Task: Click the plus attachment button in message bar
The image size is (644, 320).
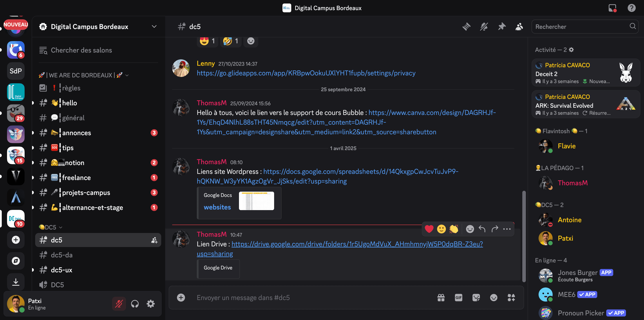Action: tap(181, 298)
